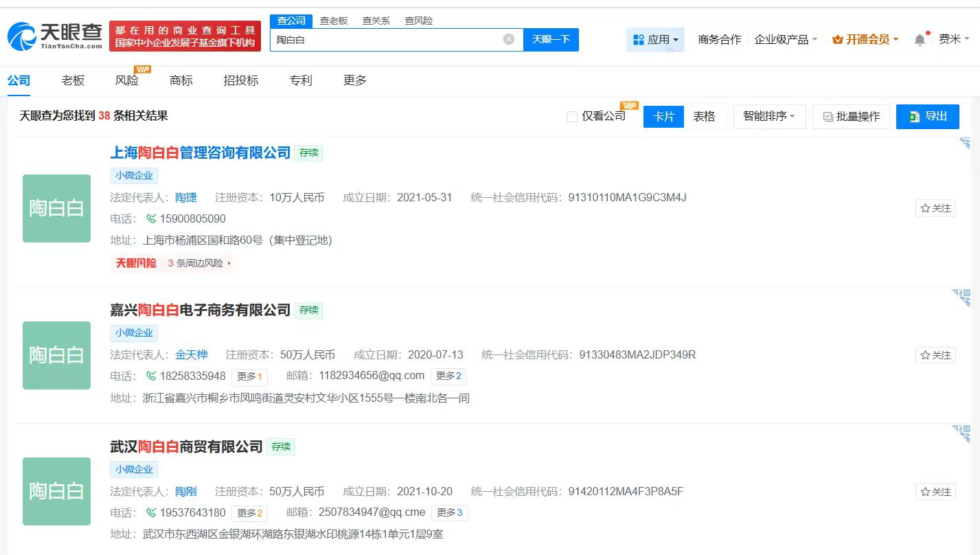The image size is (980, 555).
Task: Click 小微企业 tag under 嘉兴陶白白
Action: coord(134,332)
